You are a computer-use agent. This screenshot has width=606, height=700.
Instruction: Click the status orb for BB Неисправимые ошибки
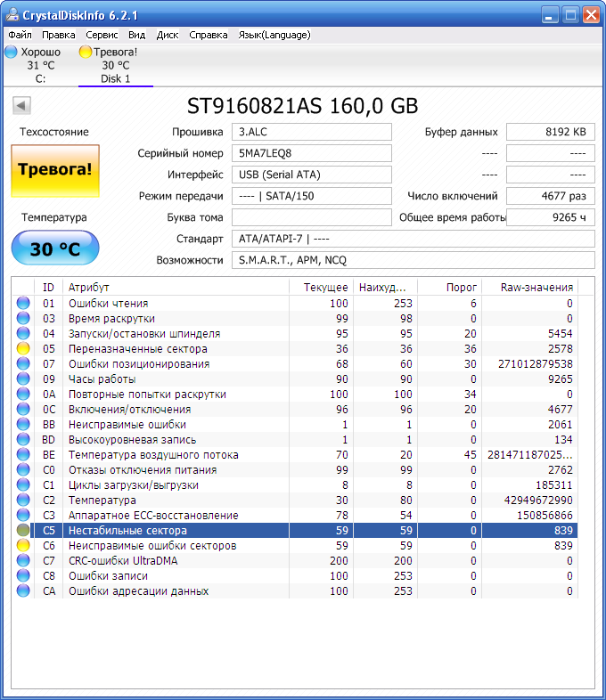23,425
